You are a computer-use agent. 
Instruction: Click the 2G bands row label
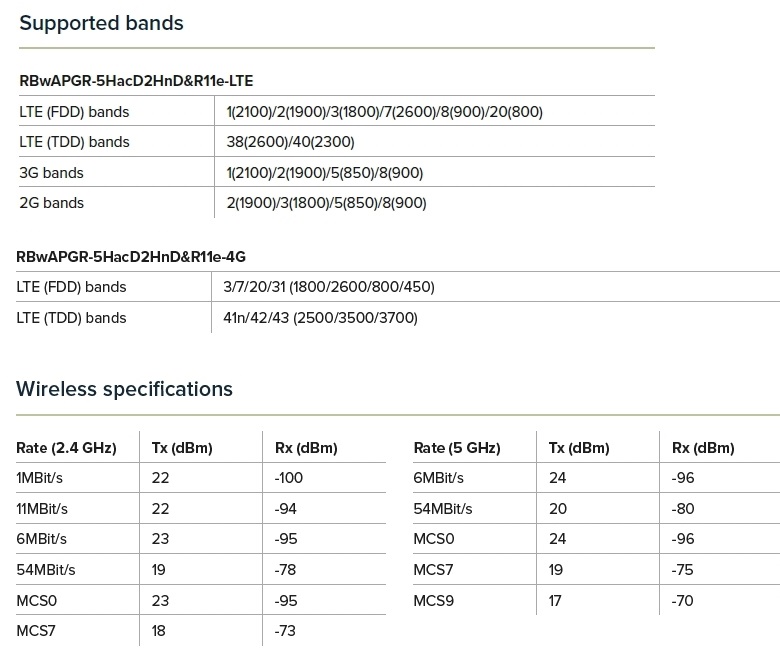coord(52,203)
